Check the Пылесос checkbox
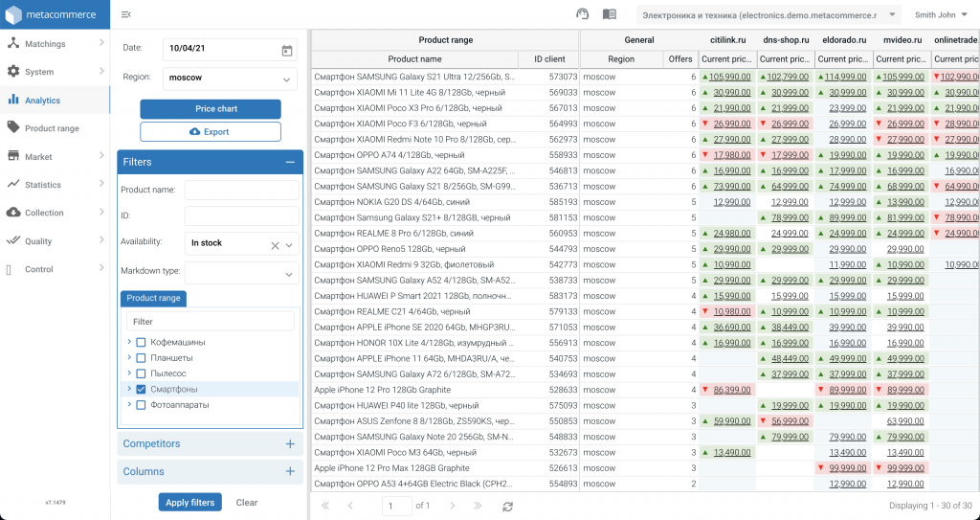 pos(141,373)
